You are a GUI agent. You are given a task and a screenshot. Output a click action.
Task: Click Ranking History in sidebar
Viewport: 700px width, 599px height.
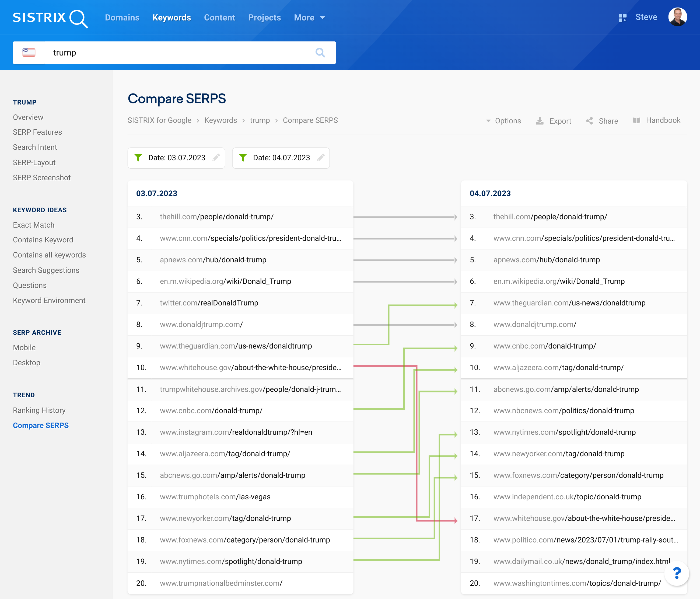pos(39,410)
